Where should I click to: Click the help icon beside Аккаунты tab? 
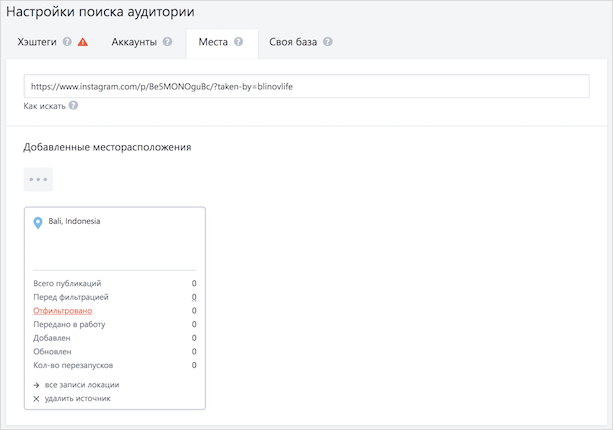tap(167, 43)
